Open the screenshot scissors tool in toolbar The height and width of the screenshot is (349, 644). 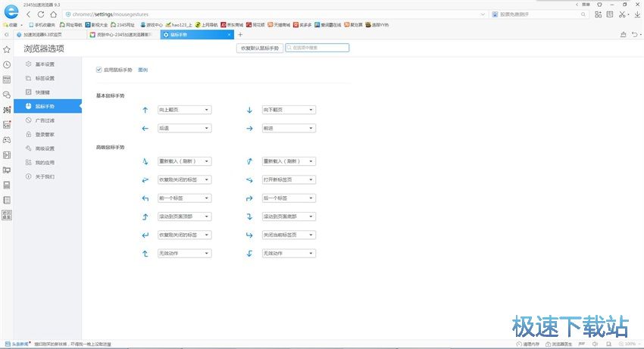tap(623, 14)
